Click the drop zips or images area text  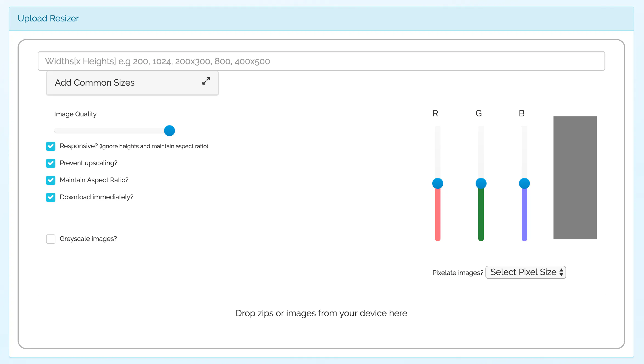coord(321,313)
